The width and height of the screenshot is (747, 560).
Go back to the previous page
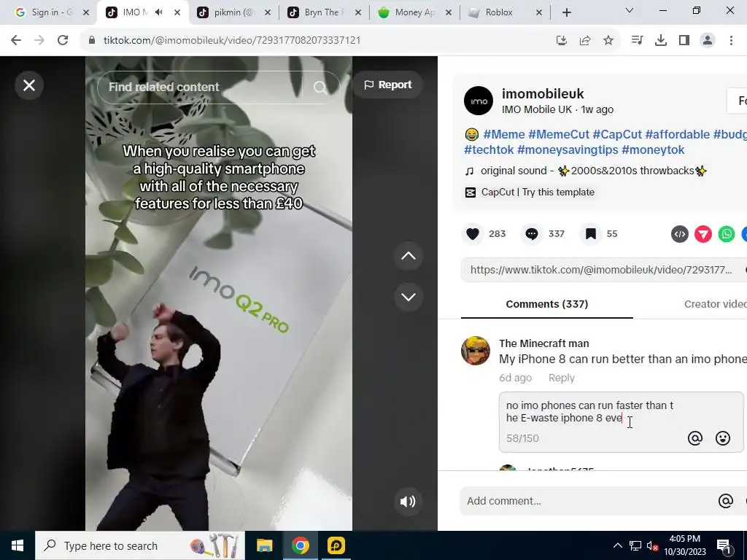(x=16, y=41)
